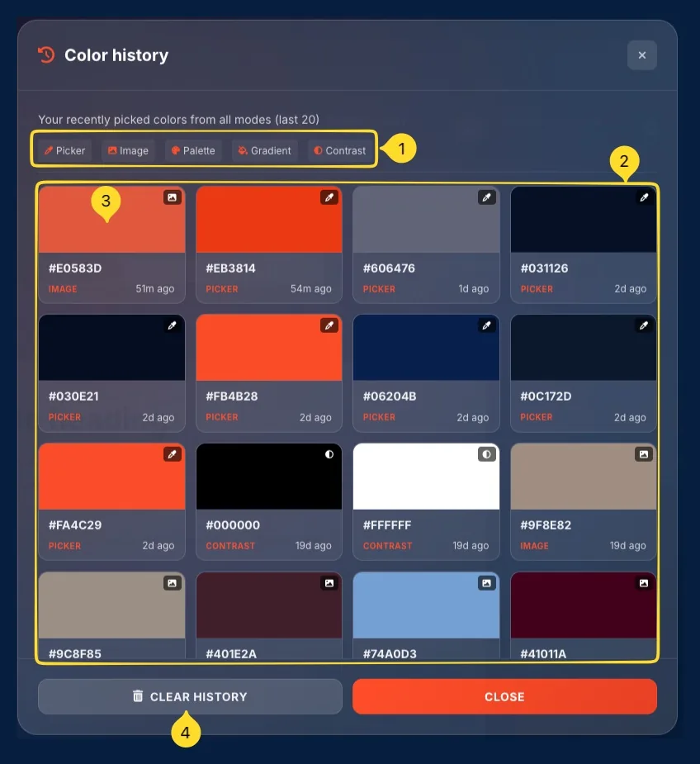
Task: Toggle the Picker filter chip
Action: pos(64,150)
